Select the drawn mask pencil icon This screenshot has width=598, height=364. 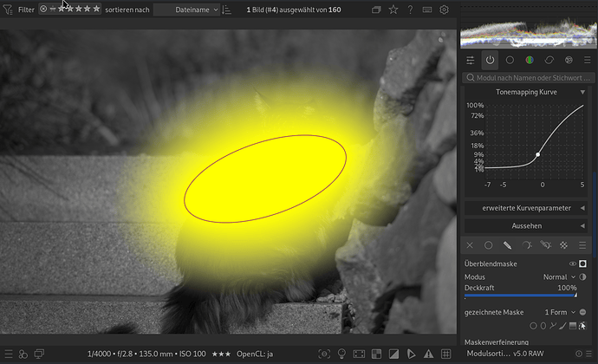[x=507, y=245]
